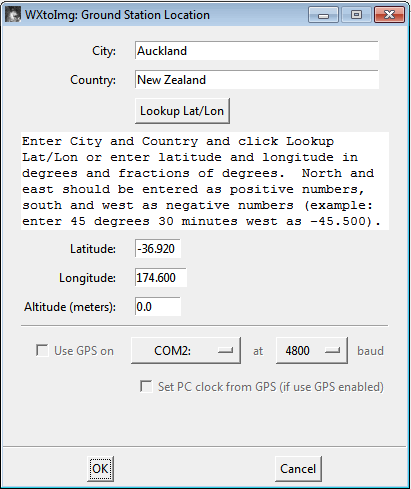Click the Lookup Lat/Lon button
This screenshot has width=411, height=489.
(x=182, y=111)
